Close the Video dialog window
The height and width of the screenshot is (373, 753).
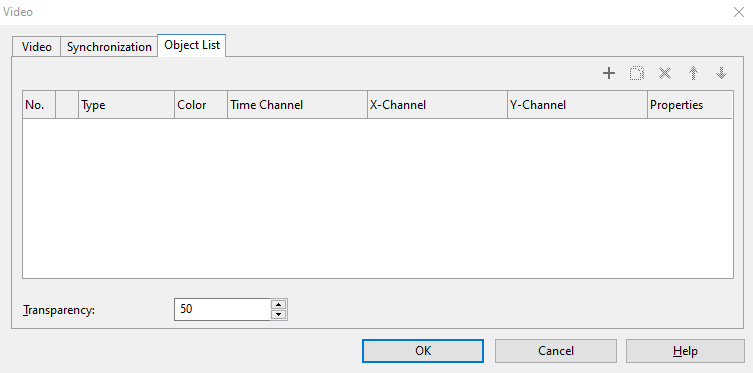click(x=739, y=12)
